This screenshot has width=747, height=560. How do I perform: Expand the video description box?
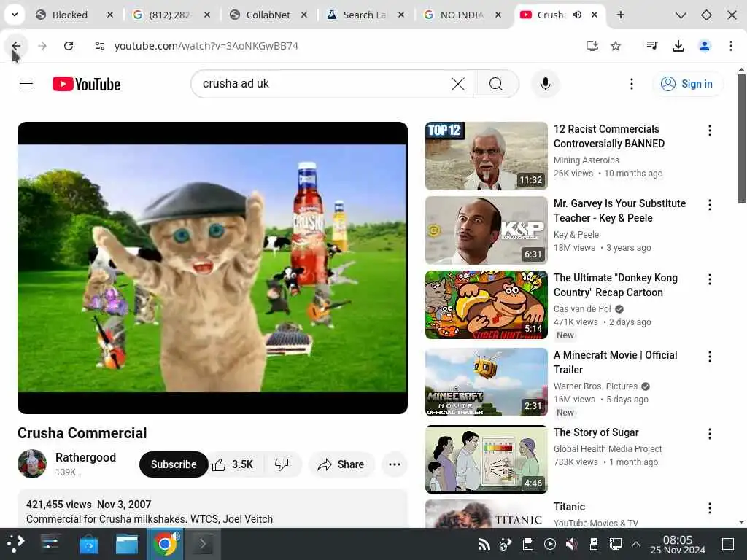pyautogui.click(x=212, y=508)
